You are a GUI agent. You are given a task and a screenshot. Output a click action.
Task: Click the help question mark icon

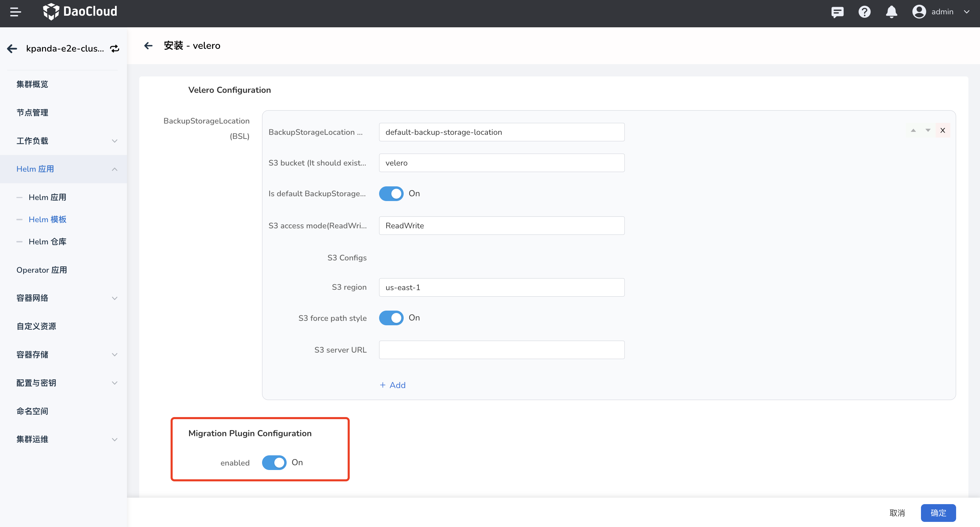pos(864,12)
